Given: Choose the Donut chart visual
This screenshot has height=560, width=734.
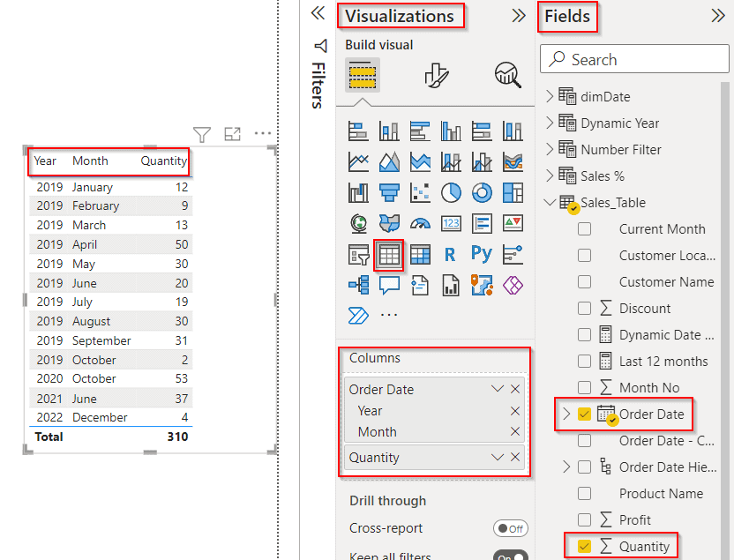Looking at the screenshot, I should 482,193.
